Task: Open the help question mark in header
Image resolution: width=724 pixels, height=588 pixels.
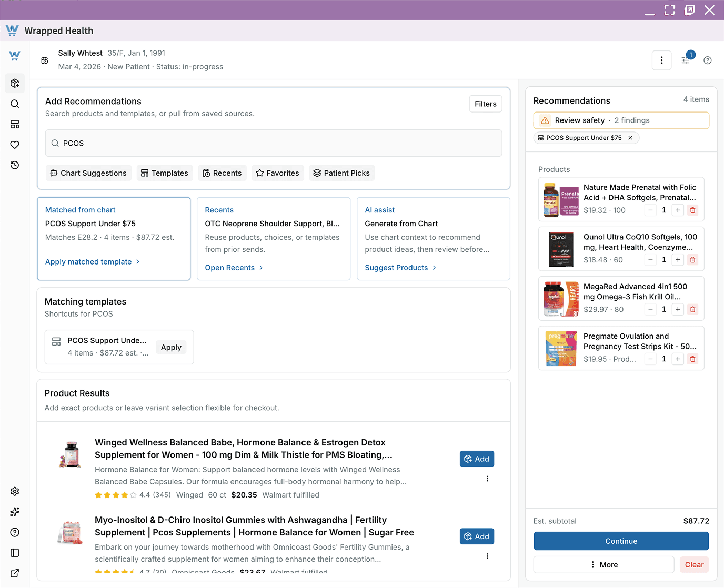Action: 708,60
